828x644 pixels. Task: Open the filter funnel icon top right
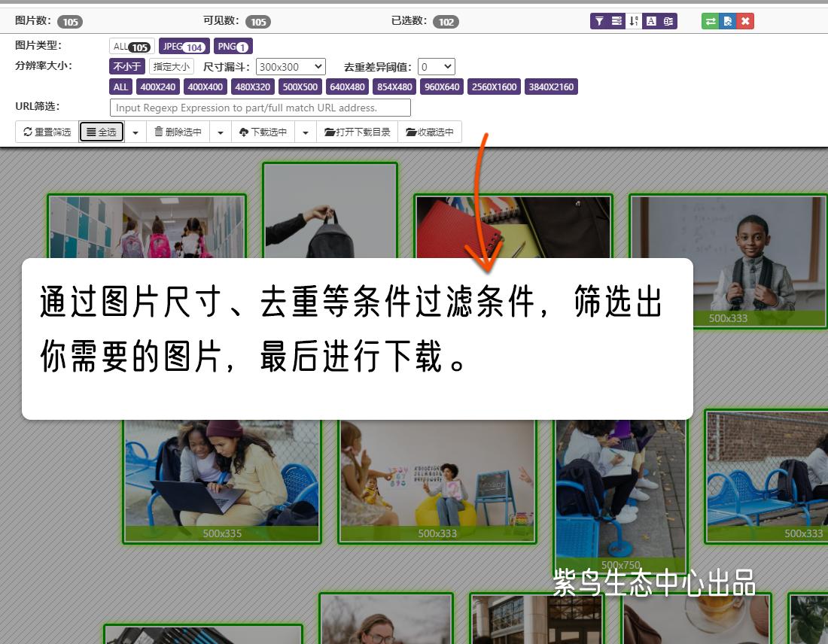tap(600, 21)
